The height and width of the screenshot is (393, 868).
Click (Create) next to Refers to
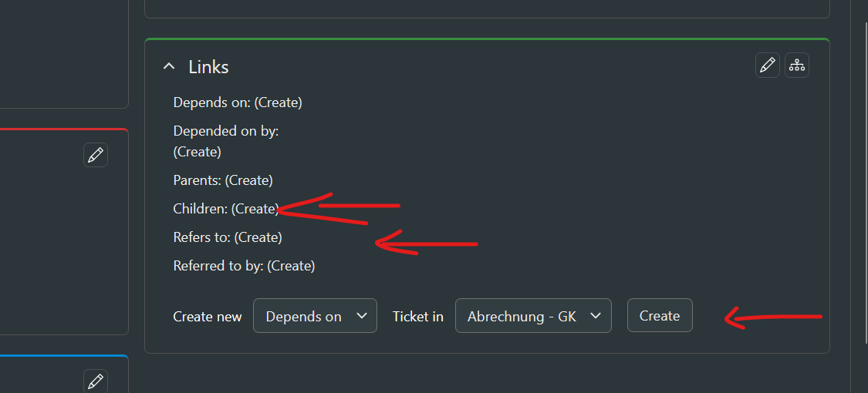pos(258,237)
